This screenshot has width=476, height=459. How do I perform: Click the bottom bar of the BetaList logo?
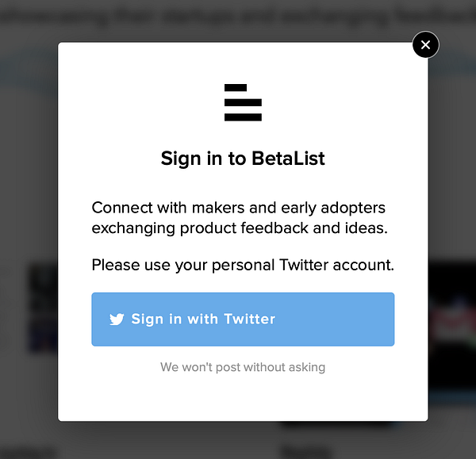[x=243, y=117]
